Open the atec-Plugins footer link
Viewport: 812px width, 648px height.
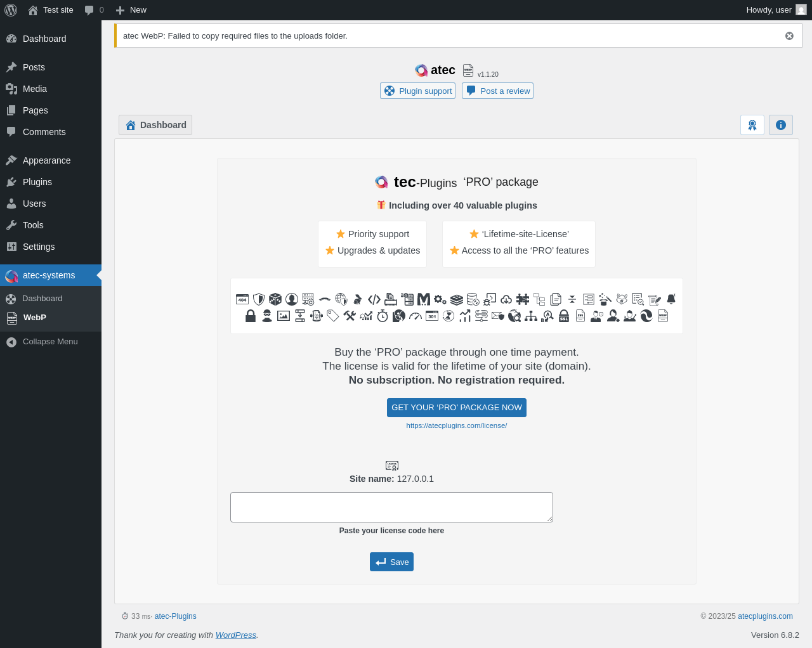coord(176,616)
